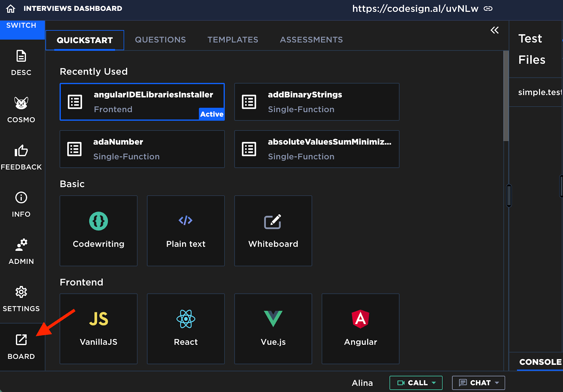
Task: Click the quickstart panel vertical scrollbar
Action: pos(506,96)
